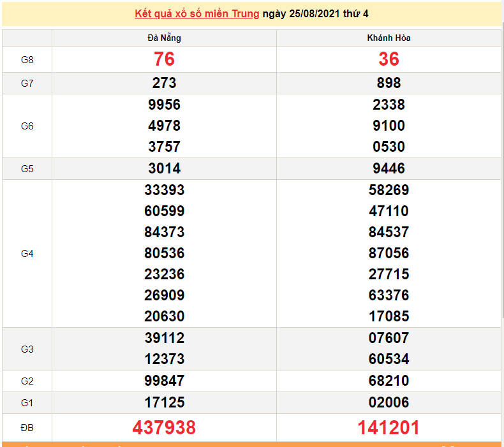Click Khánh Hòa special prize number 141201
Viewport: 504px width, 447px height.
(x=389, y=428)
